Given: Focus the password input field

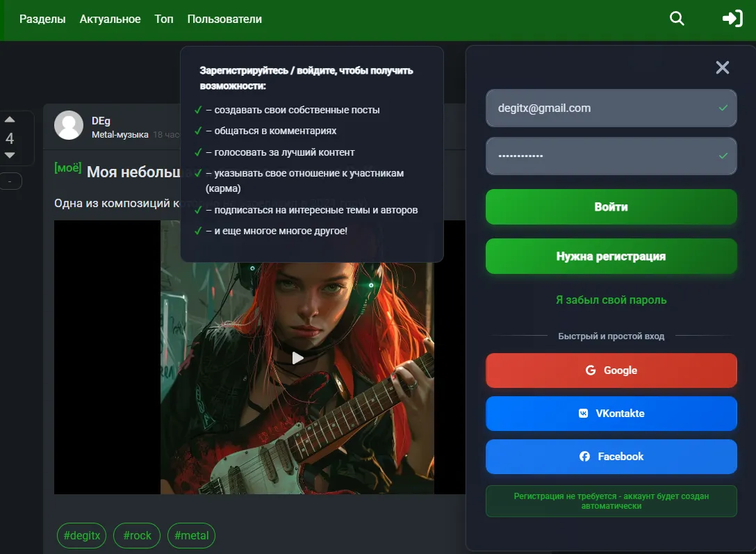Looking at the screenshot, I should (x=611, y=156).
